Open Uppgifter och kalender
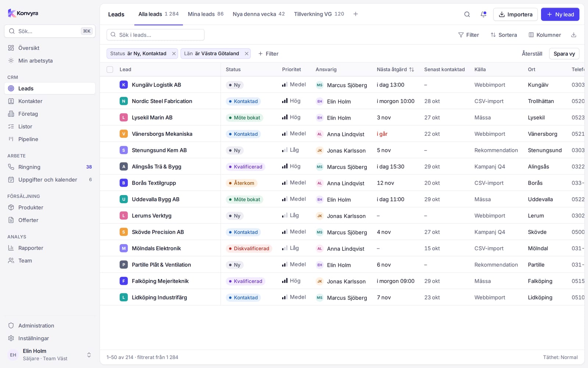This screenshot has width=588, height=368. 50,180
